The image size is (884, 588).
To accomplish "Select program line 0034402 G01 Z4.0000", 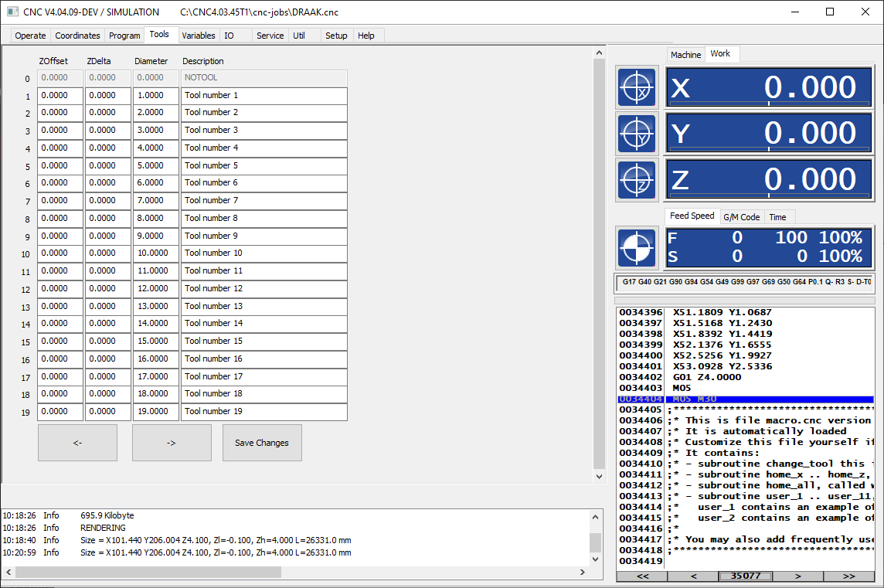I will (x=746, y=377).
